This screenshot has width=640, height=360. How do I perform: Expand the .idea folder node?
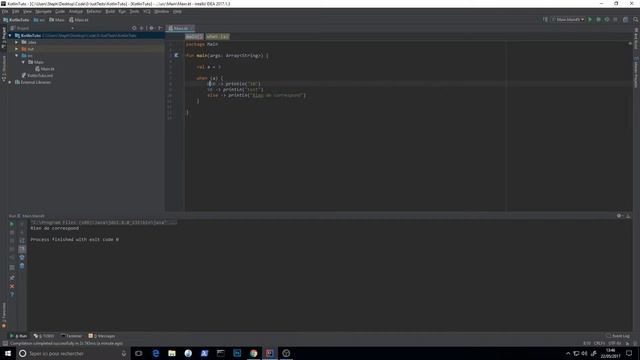(17, 42)
